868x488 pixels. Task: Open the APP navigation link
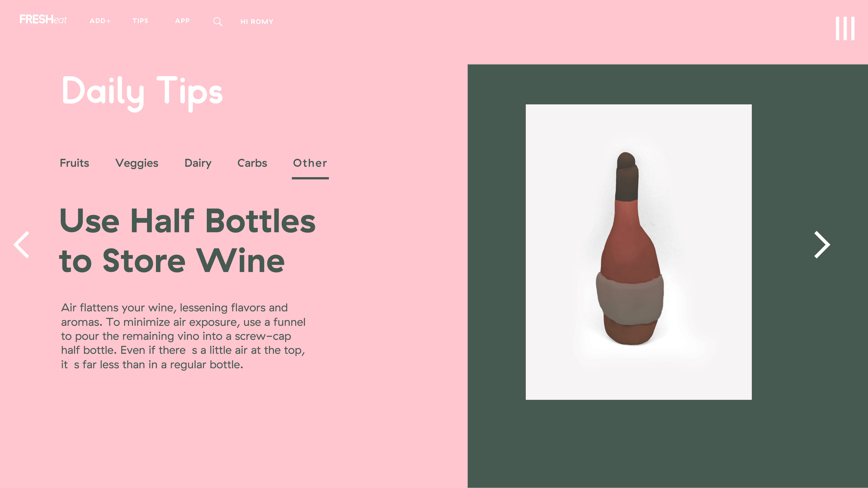click(x=182, y=21)
